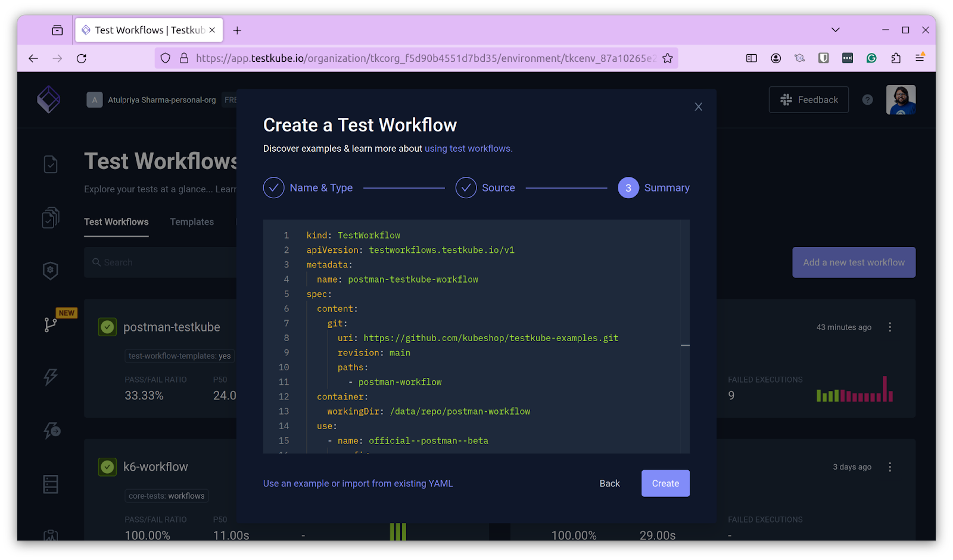Click the site security lock icon

[x=184, y=58]
